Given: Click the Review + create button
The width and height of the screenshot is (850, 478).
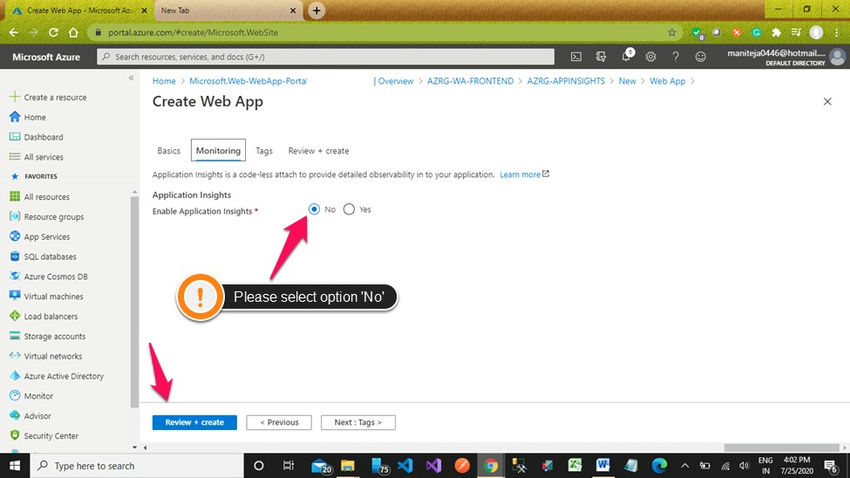Looking at the screenshot, I should click(x=194, y=422).
